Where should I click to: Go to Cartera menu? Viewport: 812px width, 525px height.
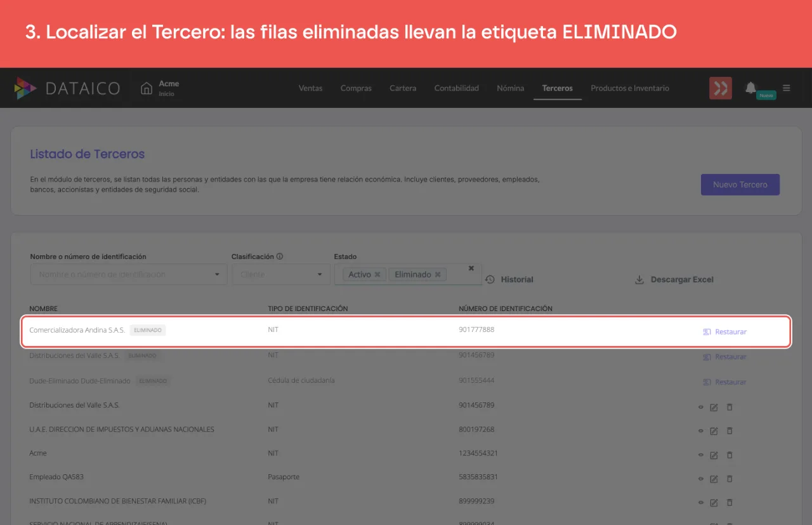pyautogui.click(x=403, y=88)
